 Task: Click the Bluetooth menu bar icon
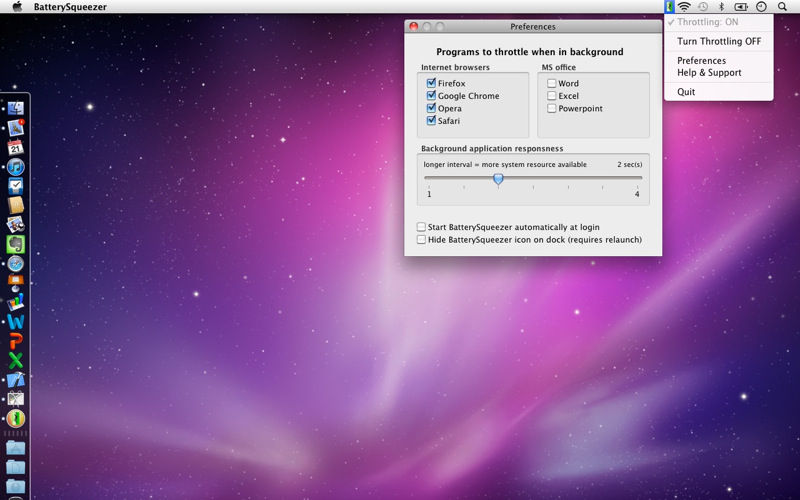(x=721, y=7)
